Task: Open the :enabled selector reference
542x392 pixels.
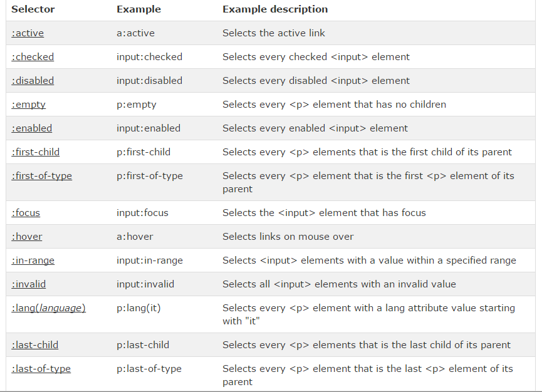Action: click(32, 128)
